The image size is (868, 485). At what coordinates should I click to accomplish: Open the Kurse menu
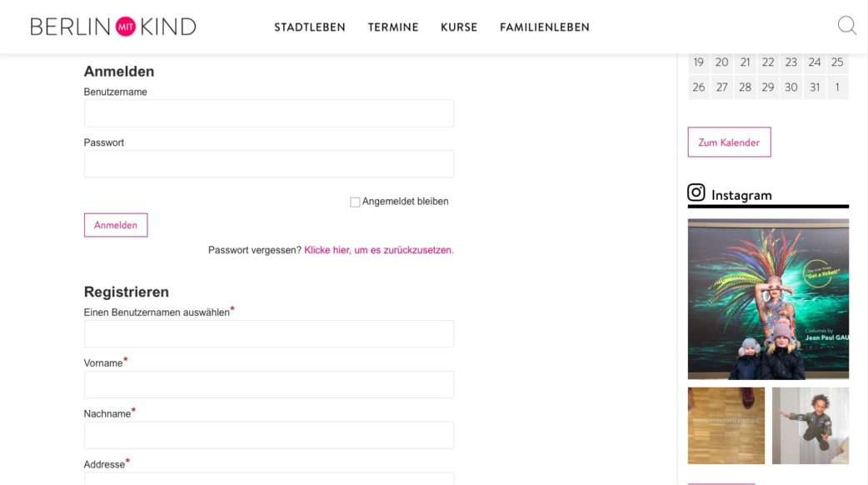(x=459, y=27)
